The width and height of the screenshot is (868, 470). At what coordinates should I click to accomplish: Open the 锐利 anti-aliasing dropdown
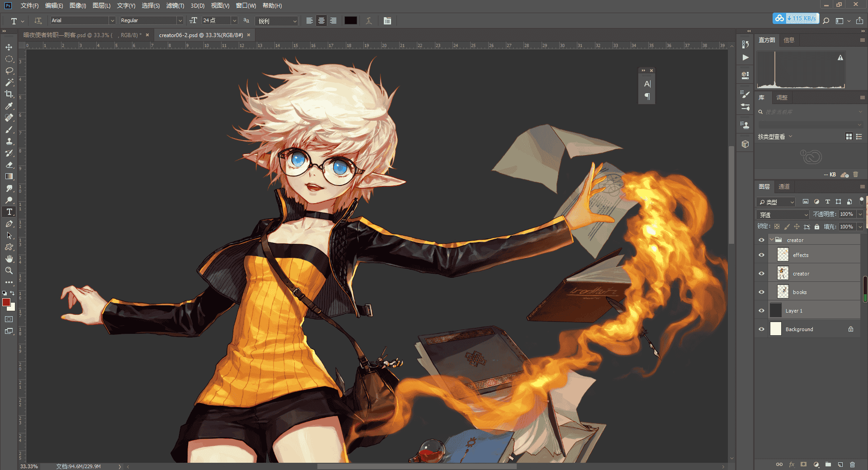coord(276,21)
